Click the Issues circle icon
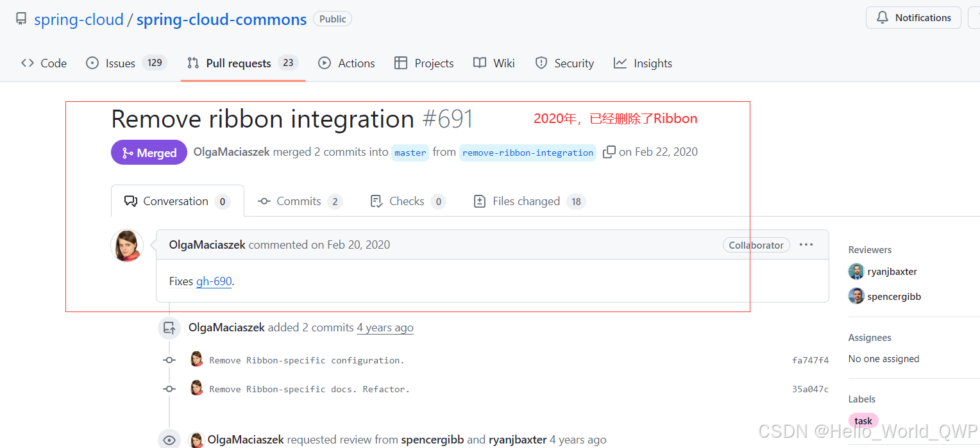 tap(92, 63)
